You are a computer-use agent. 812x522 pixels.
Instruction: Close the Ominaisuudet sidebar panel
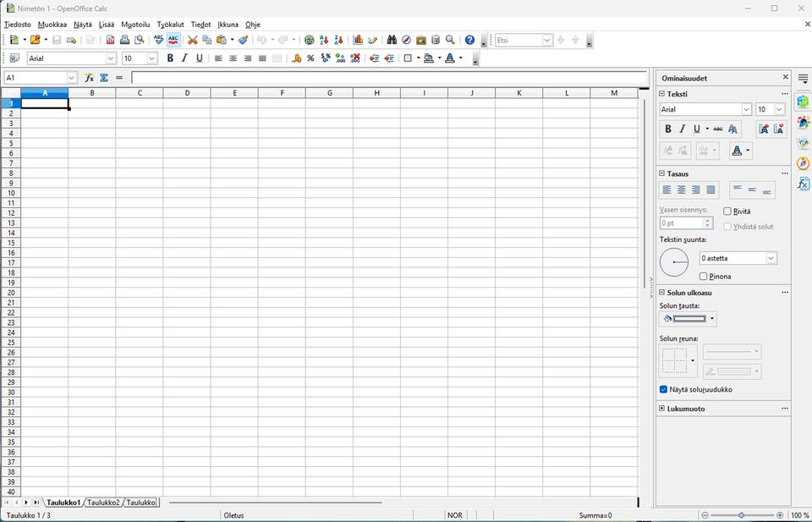pos(785,77)
